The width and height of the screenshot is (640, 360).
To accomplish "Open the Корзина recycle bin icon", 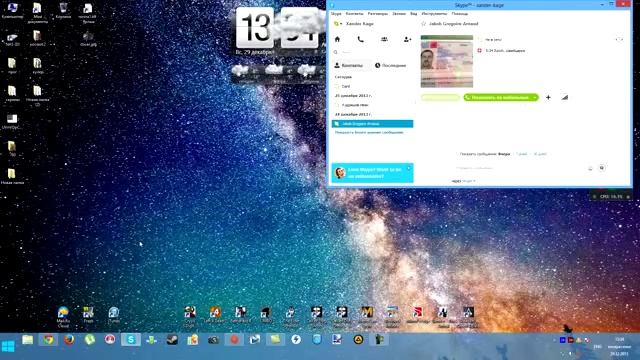I will pos(63,11).
